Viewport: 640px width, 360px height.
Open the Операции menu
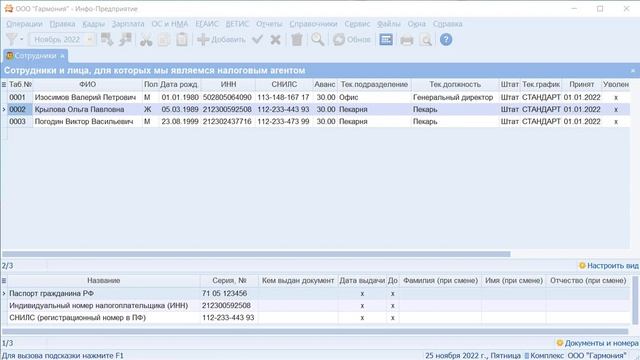click(24, 24)
